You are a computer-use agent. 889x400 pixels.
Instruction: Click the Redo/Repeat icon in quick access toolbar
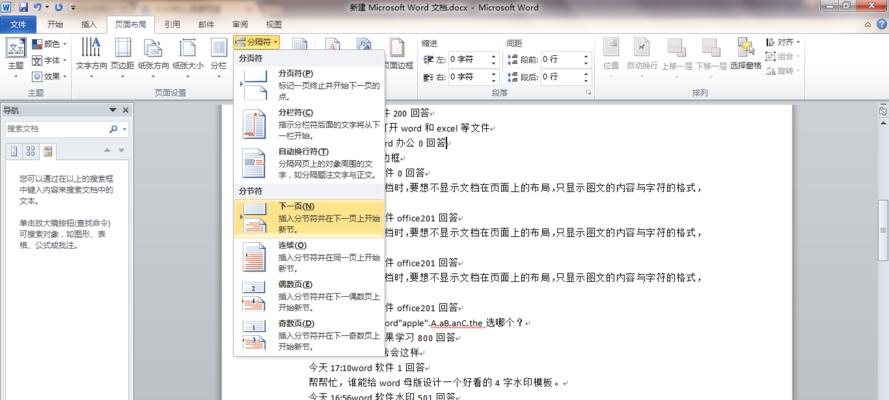pos(58,7)
